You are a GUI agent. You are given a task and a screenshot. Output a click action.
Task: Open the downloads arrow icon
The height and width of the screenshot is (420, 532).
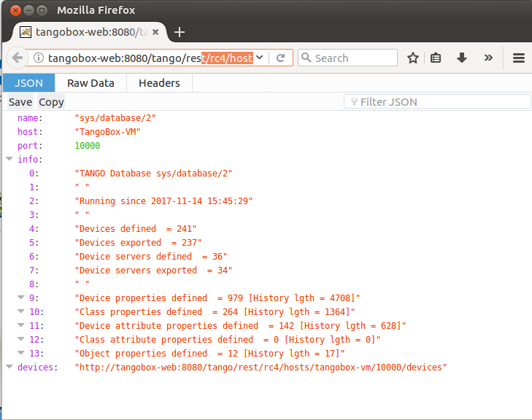(x=462, y=58)
